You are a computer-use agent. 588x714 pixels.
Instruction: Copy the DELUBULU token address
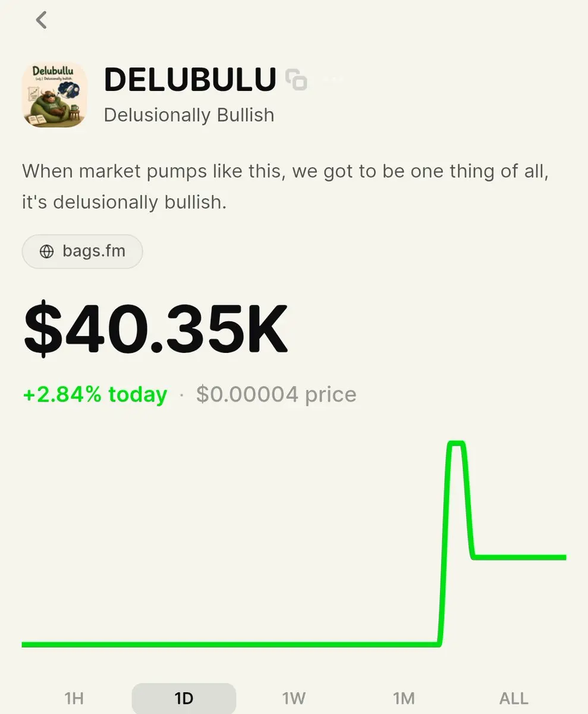(296, 80)
